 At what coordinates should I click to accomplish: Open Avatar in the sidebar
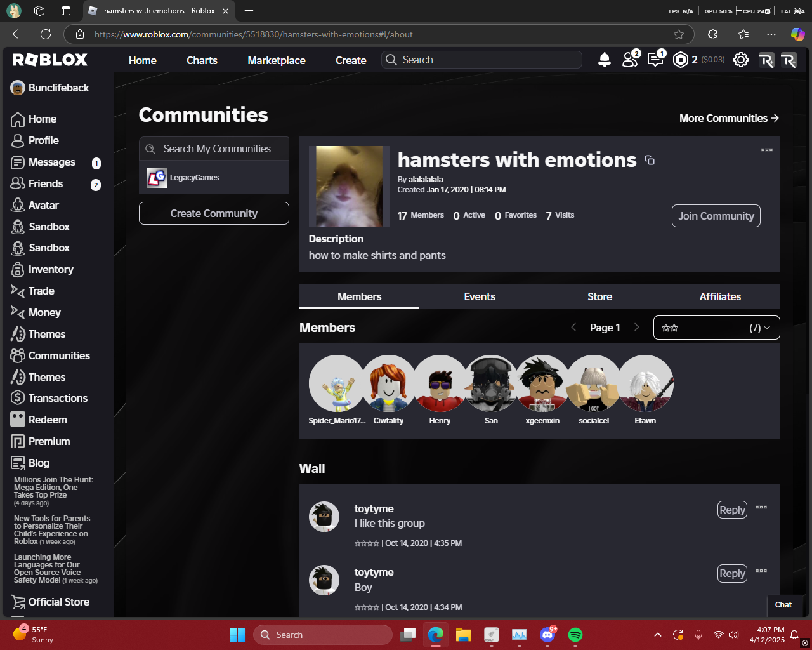pos(35,206)
